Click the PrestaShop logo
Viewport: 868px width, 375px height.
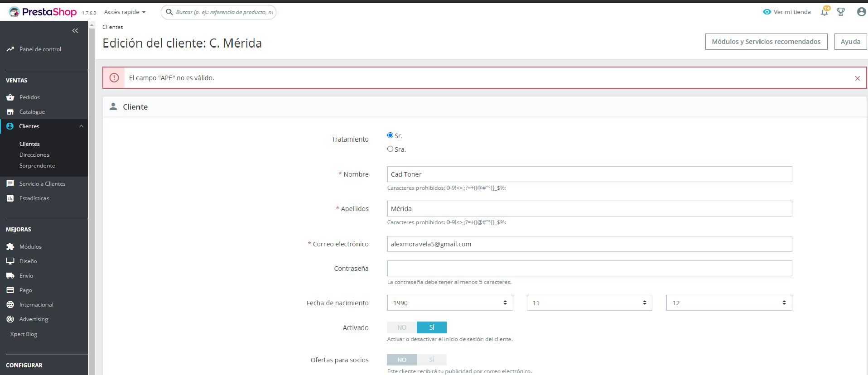coord(43,12)
